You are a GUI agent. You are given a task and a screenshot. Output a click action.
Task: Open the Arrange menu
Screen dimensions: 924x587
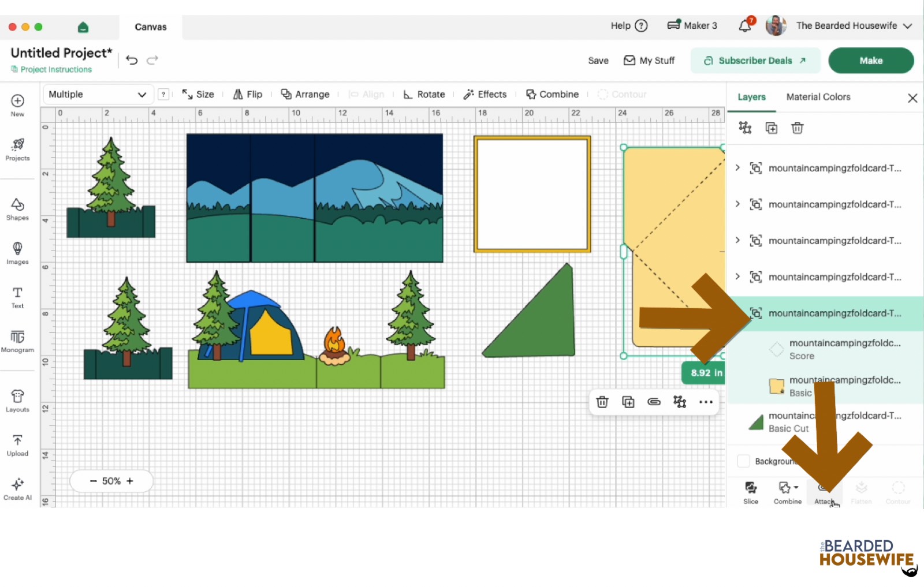(305, 94)
